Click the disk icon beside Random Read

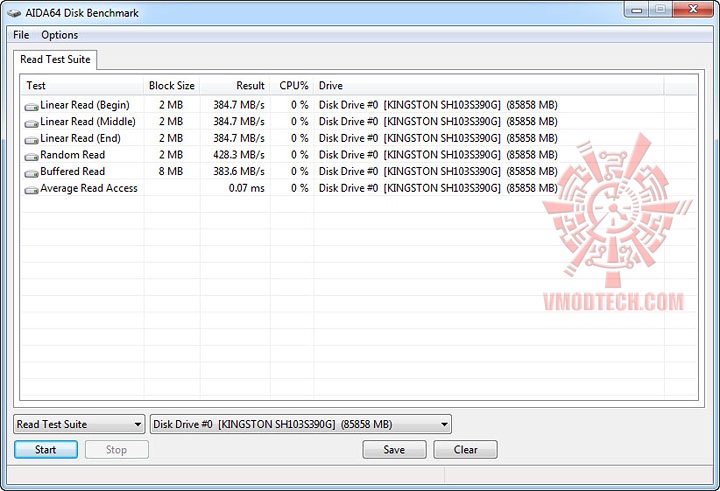pos(31,156)
